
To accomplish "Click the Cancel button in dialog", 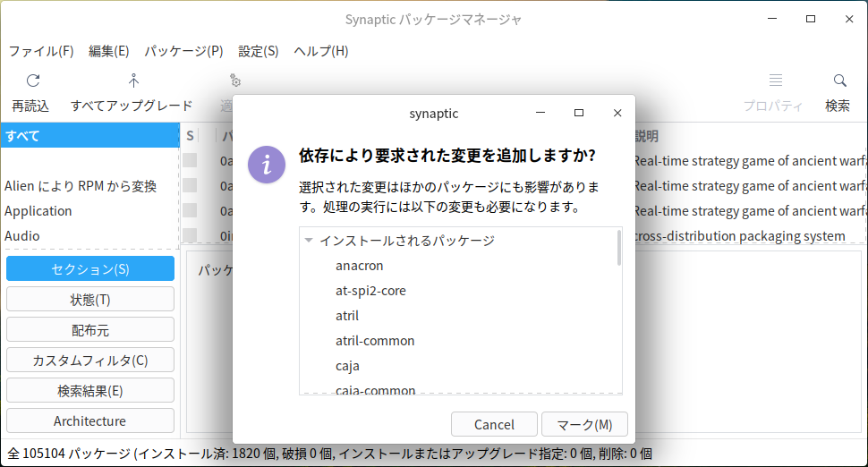I will click(x=494, y=424).
